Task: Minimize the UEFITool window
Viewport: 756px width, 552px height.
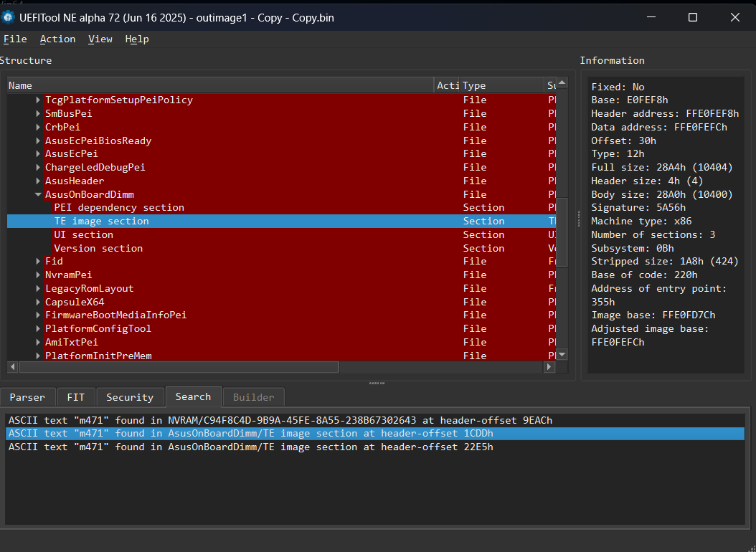Action: [x=651, y=18]
